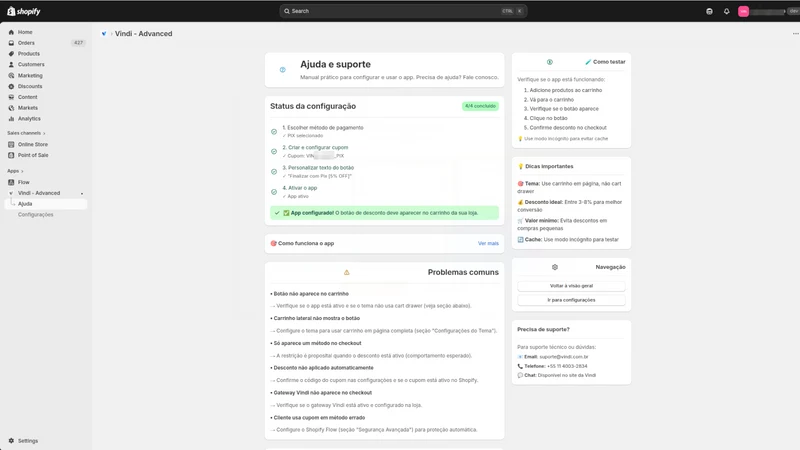Click the 4/4 concluído status badge
800x450 pixels.
click(x=480, y=106)
